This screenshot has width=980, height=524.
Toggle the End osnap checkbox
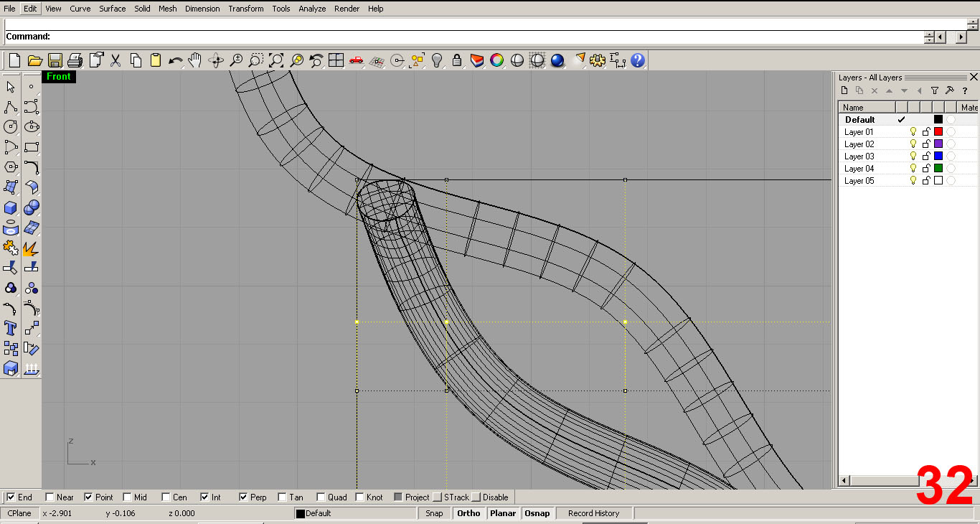11,497
